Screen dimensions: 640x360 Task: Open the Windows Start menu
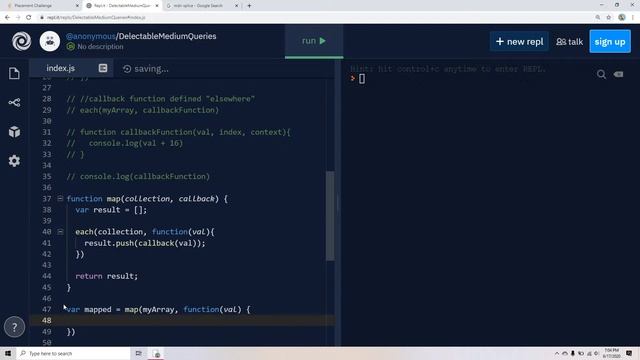(8, 353)
